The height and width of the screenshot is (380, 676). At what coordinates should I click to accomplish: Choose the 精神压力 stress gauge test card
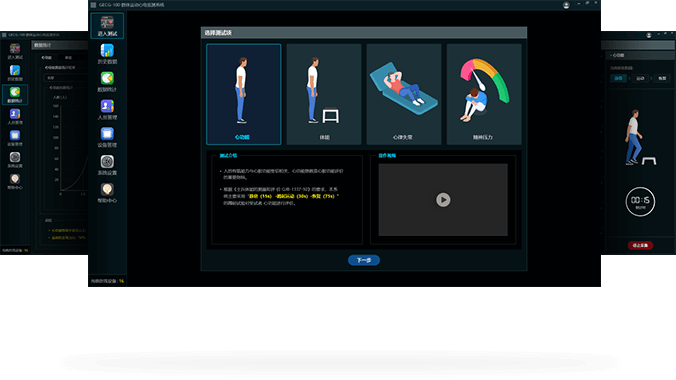pos(484,94)
